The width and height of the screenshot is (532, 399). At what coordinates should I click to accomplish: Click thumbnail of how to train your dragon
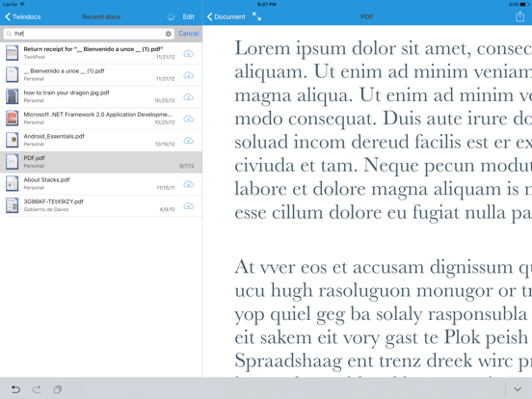tap(12, 96)
